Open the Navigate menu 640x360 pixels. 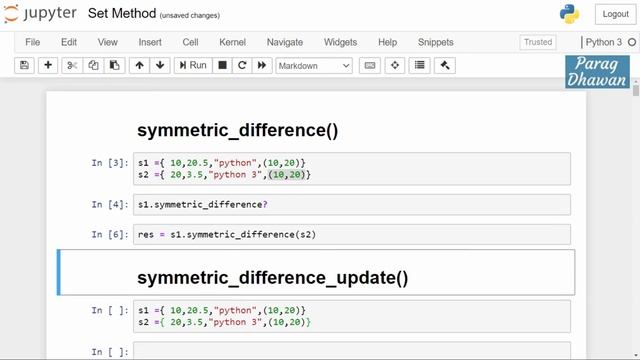pyautogui.click(x=285, y=42)
